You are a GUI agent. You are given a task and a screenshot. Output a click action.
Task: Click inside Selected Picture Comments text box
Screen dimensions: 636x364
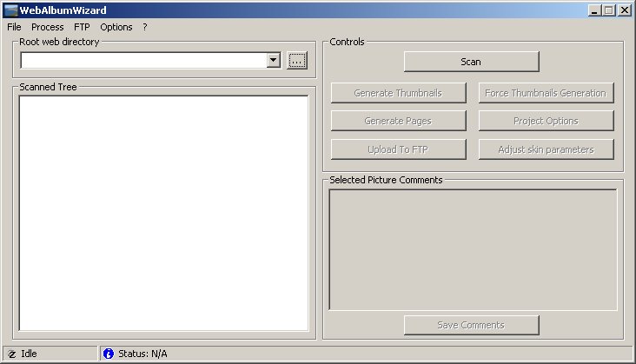pos(473,249)
